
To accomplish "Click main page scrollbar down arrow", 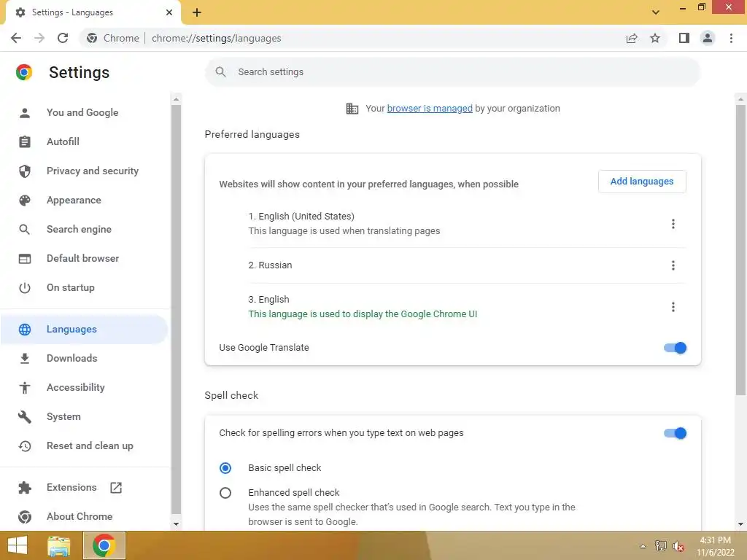I will [740, 524].
